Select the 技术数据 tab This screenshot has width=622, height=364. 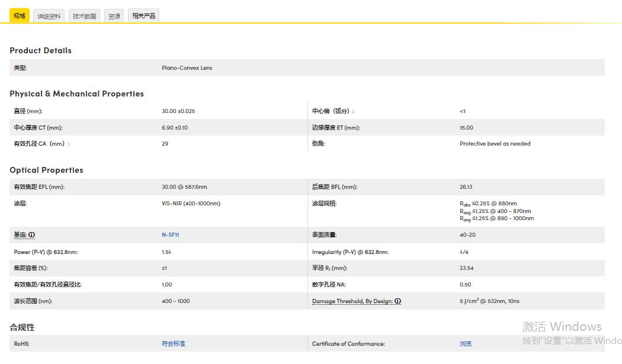tap(84, 16)
